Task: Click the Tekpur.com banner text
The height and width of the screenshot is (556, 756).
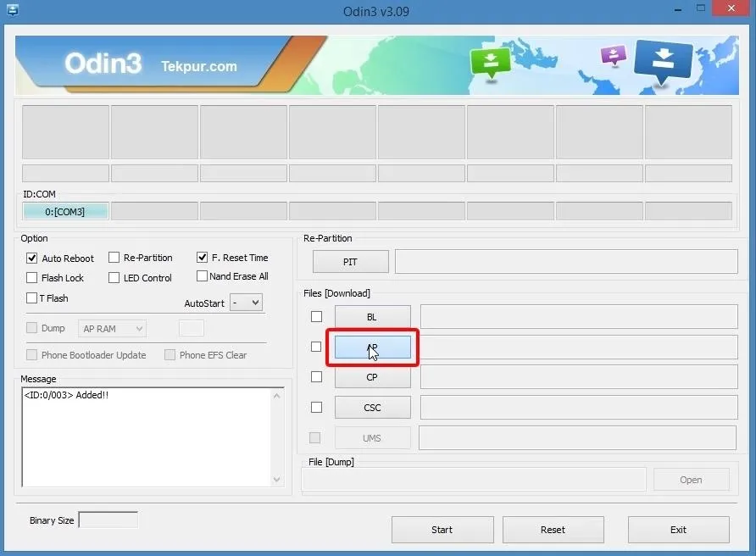Action: (x=199, y=66)
